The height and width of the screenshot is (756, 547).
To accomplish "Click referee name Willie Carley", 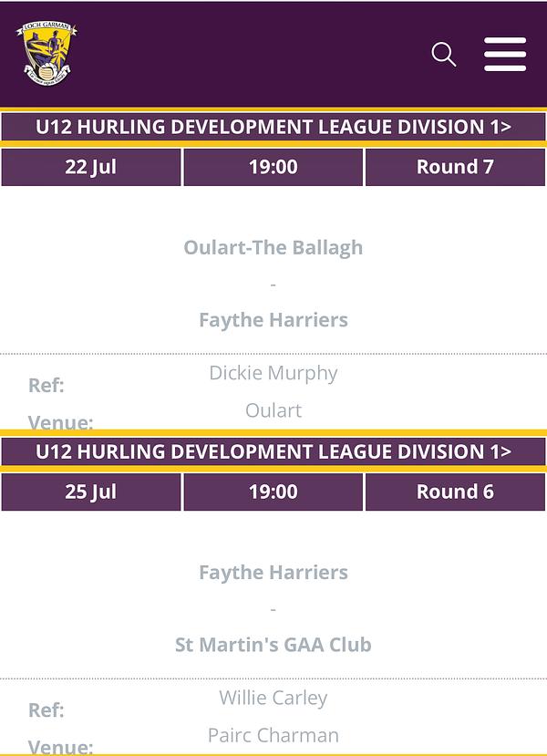I will (273, 699).
